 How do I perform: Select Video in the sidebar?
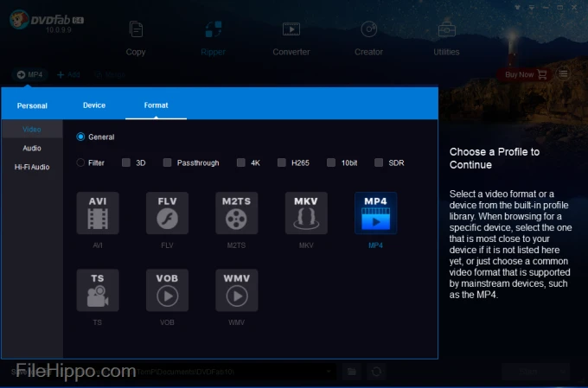(32, 130)
